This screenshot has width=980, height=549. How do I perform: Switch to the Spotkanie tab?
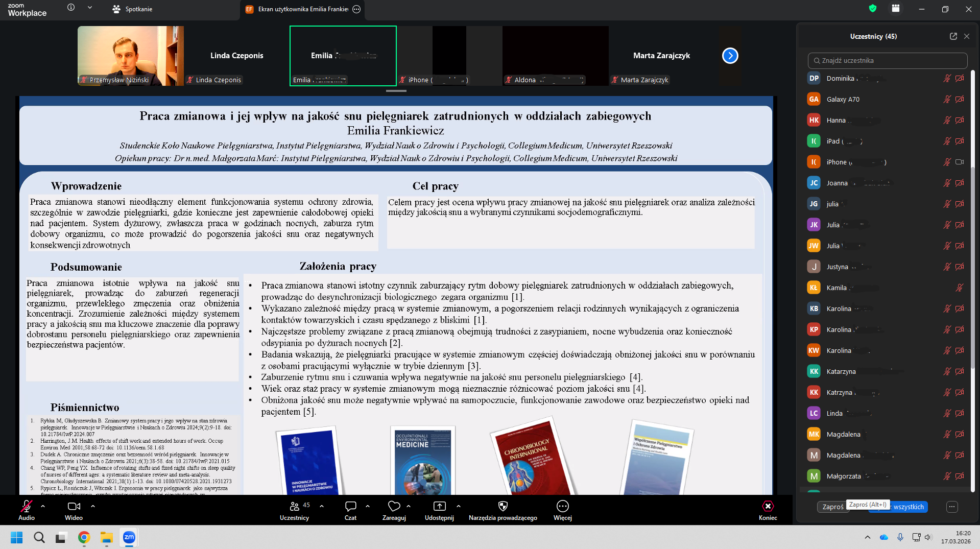pyautogui.click(x=133, y=9)
